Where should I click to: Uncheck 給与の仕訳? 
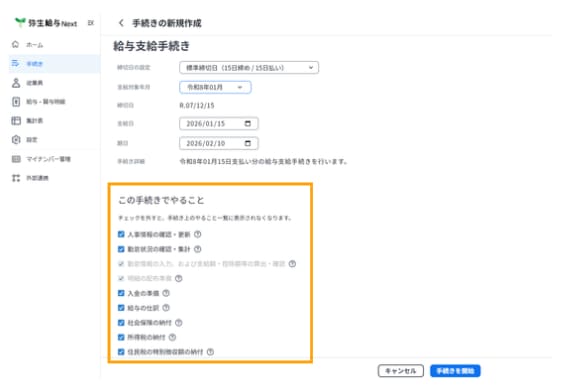pos(121,308)
